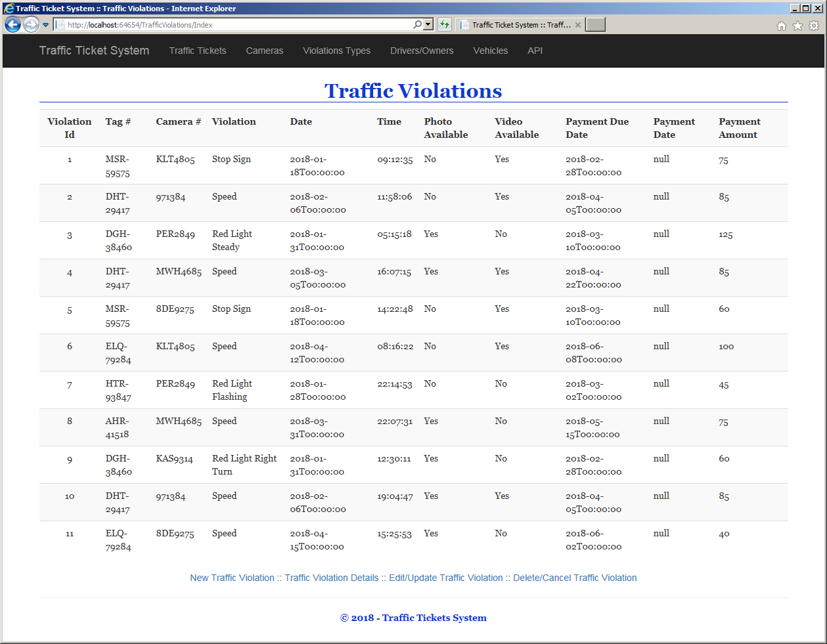Expand the address bar autocomplete dropdown

tap(428, 24)
